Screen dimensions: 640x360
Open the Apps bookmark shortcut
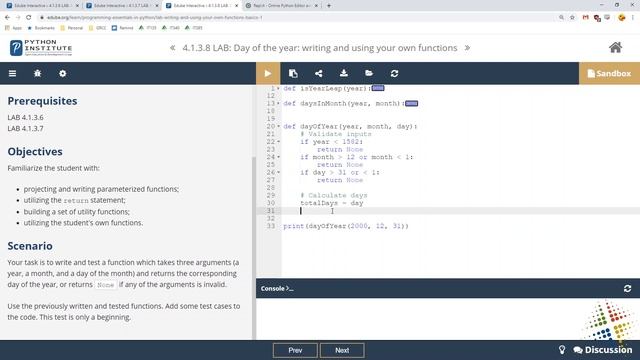point(13,28)
